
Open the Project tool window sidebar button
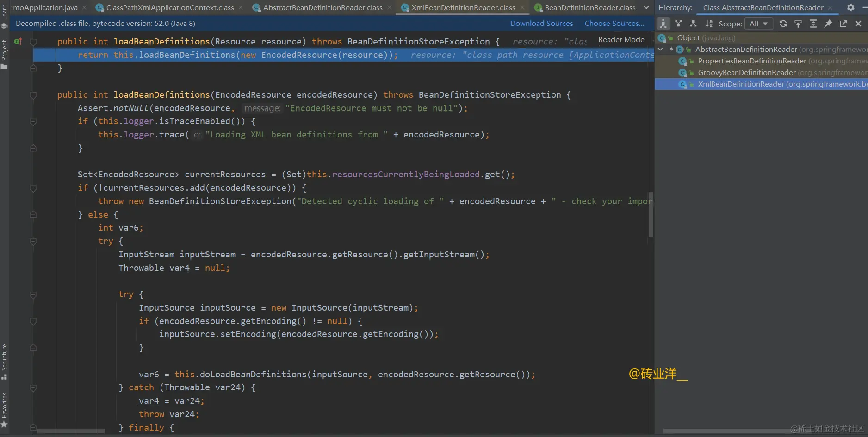point(4,54)
